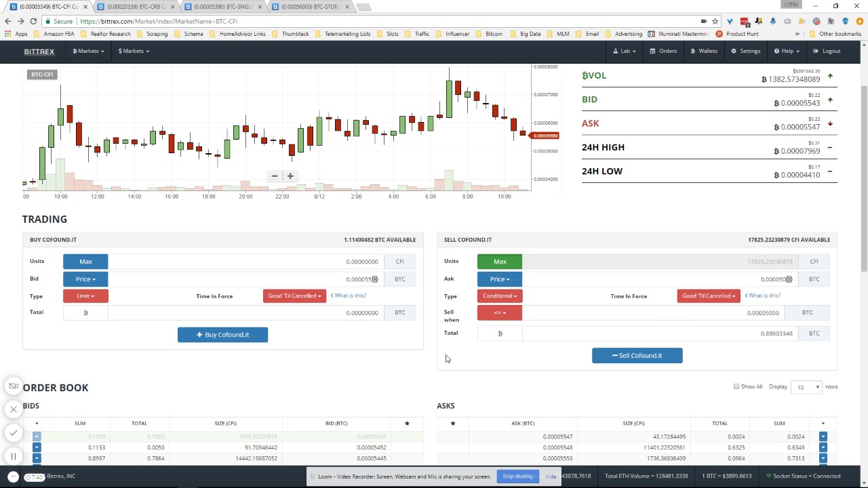The height and width of the screenshot is (488, 868).
Task: Zoom out the chart with minus button
Action: pos(275,176)
